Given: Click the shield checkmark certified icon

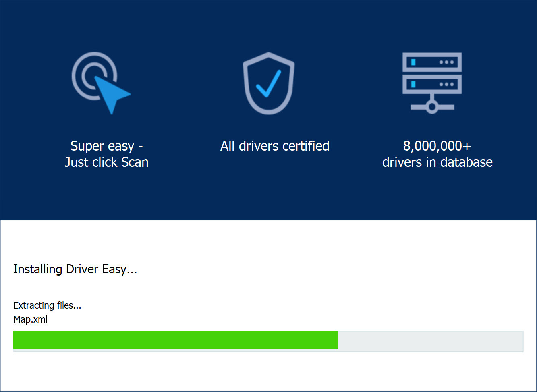Looking at the screenshot, I should tap(269, 83).
